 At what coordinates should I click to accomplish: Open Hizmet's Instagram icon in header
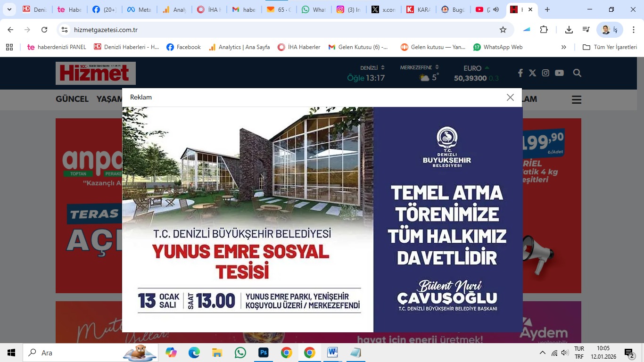545,73
